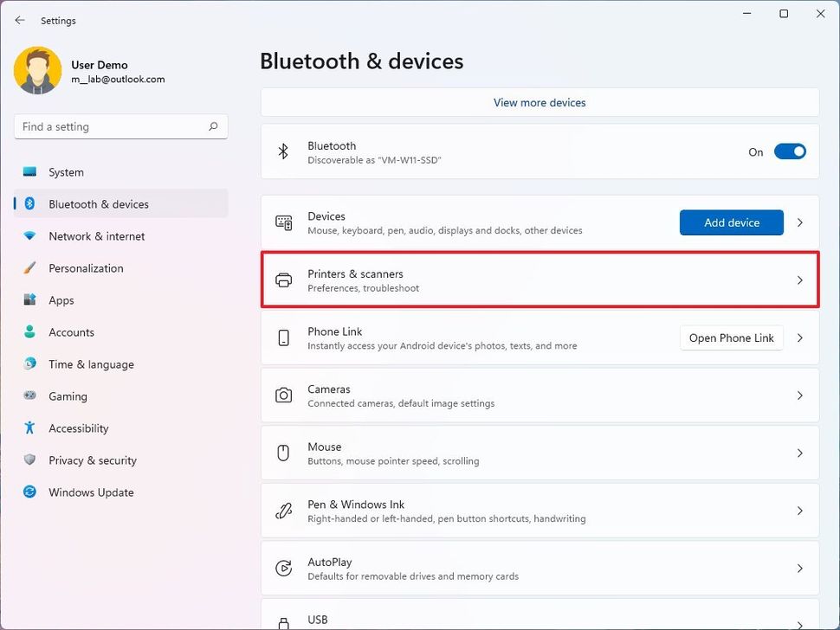Expand the Printers & scanners row

(x=798, y=280)
